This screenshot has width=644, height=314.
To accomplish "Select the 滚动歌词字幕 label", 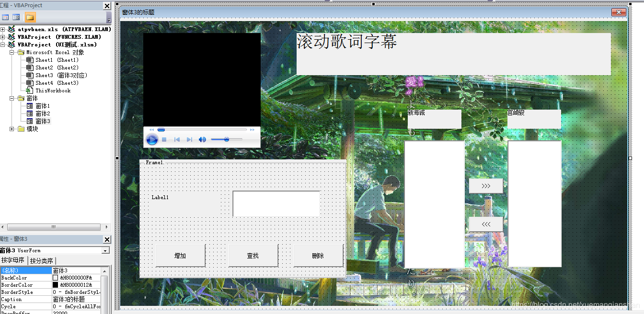I will pyautogui.click(x=454, y=54).
